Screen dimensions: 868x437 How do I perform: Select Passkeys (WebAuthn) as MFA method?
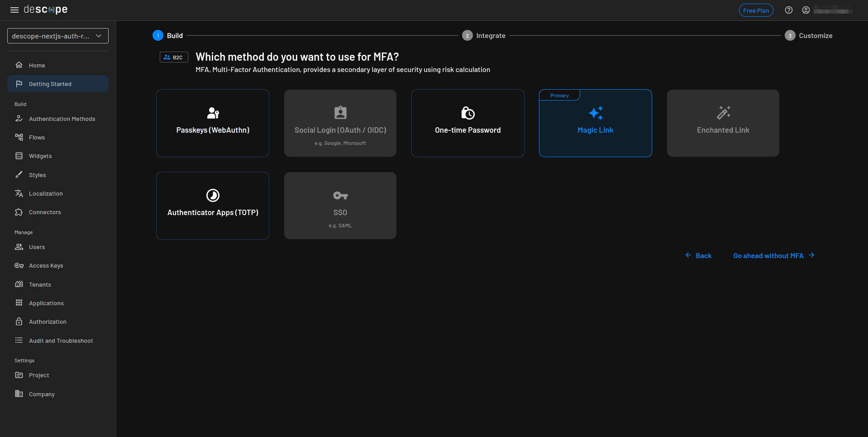(213, 123)
